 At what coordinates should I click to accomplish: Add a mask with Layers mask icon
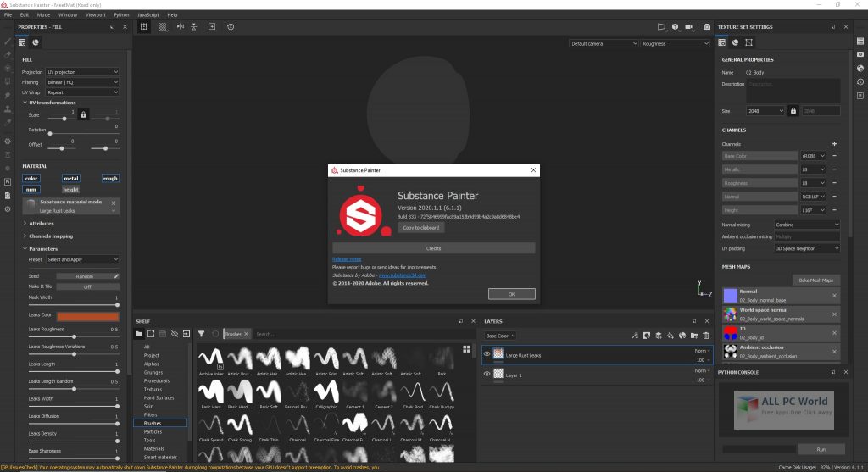point(647,336)
